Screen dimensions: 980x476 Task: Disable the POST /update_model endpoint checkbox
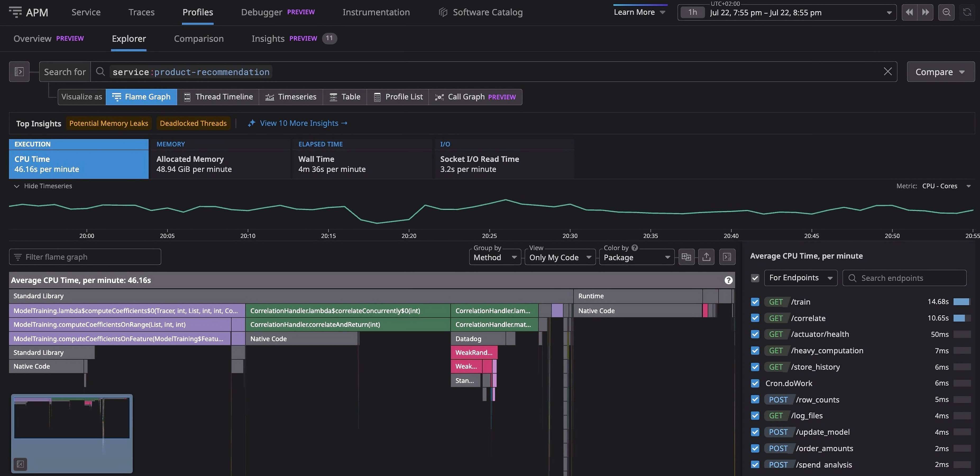coord(755,432)
